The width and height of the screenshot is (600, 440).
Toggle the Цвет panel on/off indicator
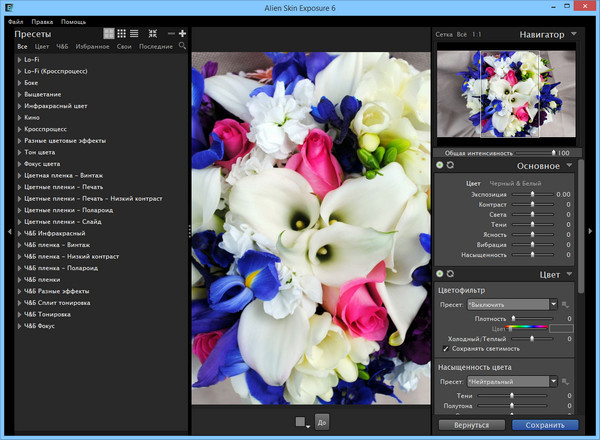pos(441,273)
